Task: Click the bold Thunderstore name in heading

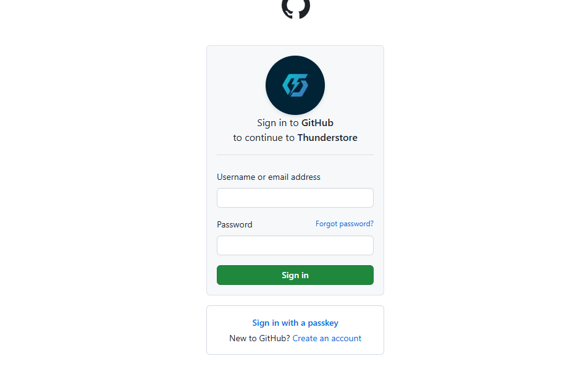Action: [327, 138]
